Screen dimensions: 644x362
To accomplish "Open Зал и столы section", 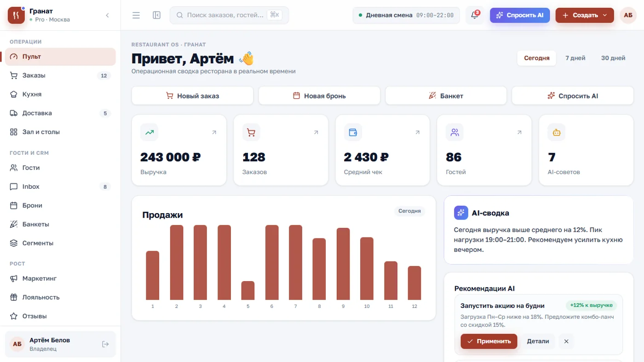I will click(x=60, y=132).
